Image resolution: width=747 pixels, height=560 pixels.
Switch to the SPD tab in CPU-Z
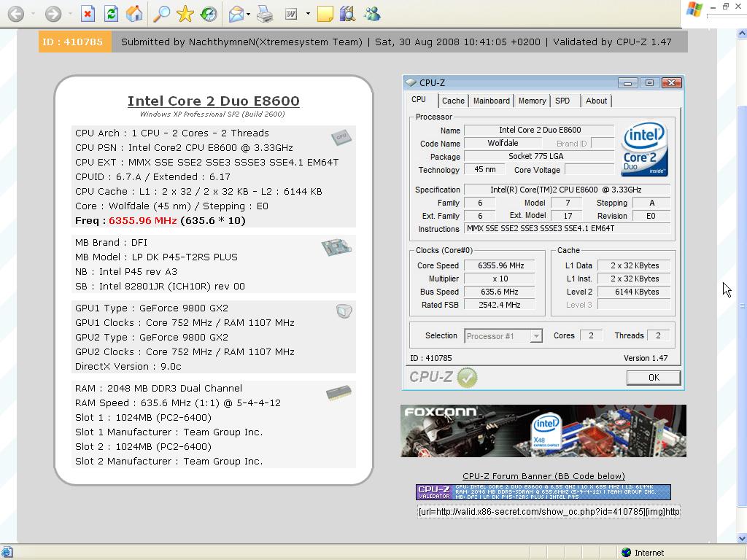562,101
